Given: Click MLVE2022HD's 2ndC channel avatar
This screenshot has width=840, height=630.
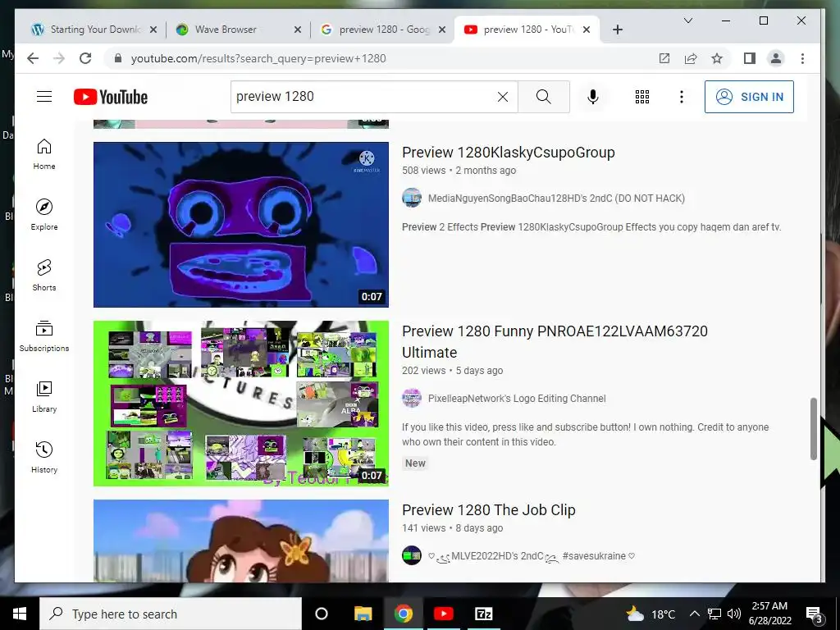Looking at the screenshot, I should (412, 555).
